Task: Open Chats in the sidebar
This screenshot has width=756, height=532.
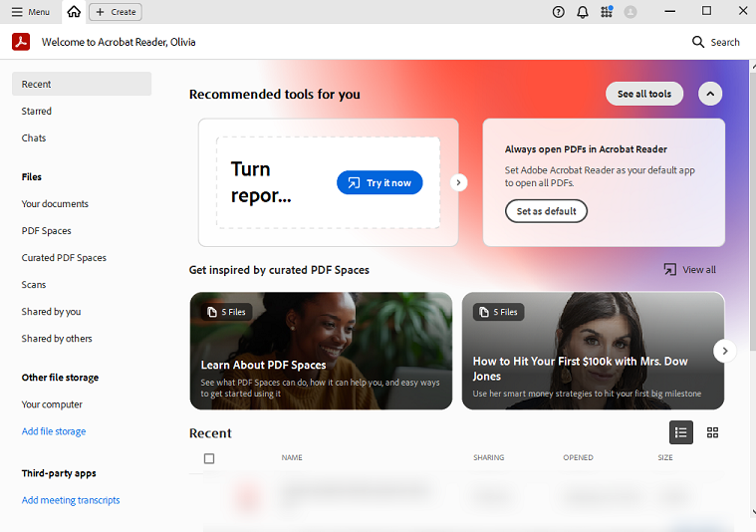Action: [x=33, y=137]
